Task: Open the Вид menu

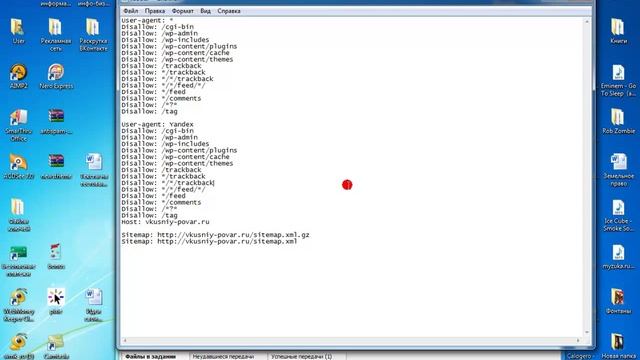Action: click(x=205, y=11)
